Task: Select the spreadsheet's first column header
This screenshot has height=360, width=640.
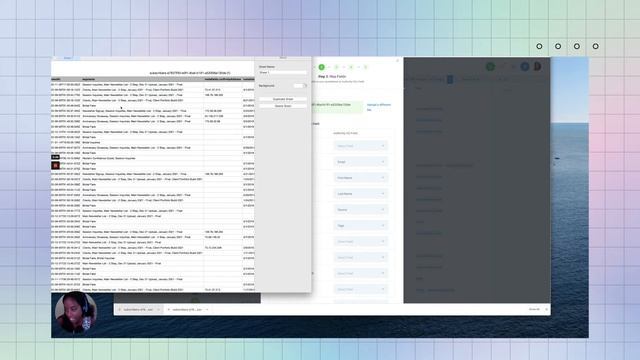Action: tap(66, 79)
